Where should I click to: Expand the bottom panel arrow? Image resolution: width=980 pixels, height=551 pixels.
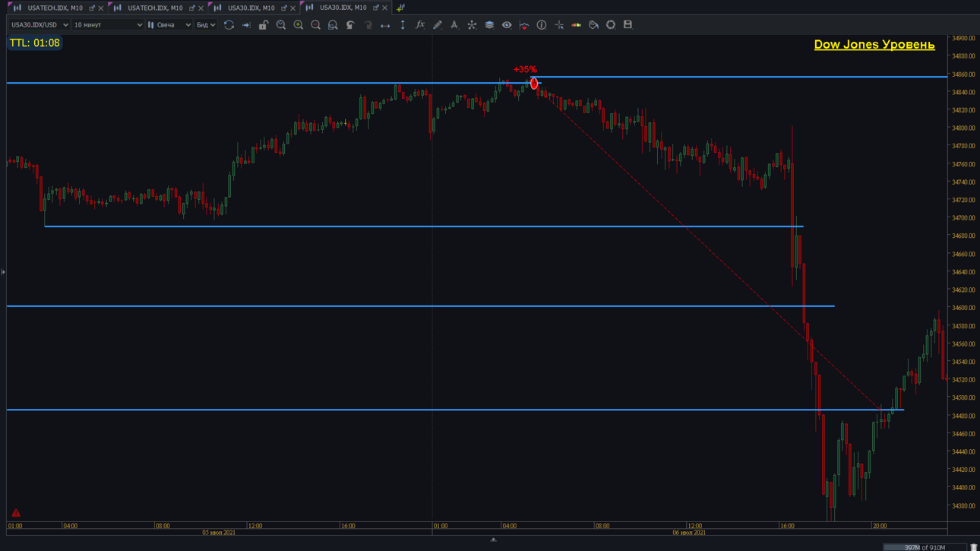[493, 540]
